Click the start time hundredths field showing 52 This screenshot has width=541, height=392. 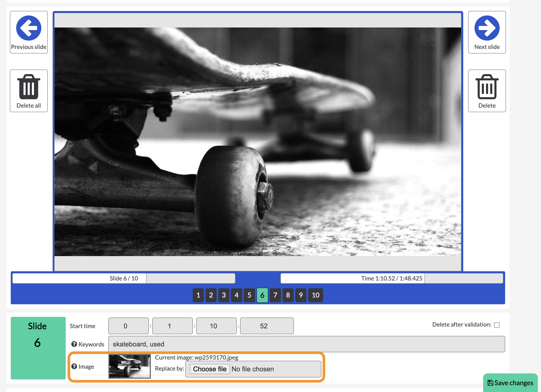(267, 326)
